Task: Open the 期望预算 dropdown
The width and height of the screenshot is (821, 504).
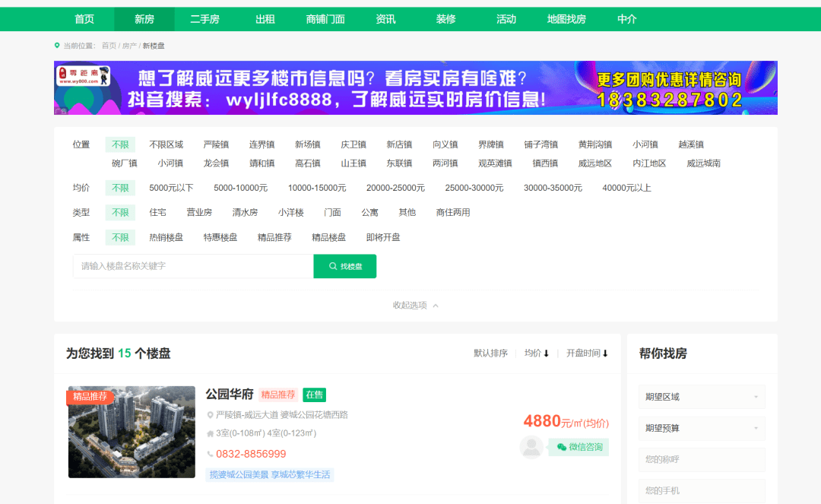Action: pyautogui.click(x=702, y=428)
